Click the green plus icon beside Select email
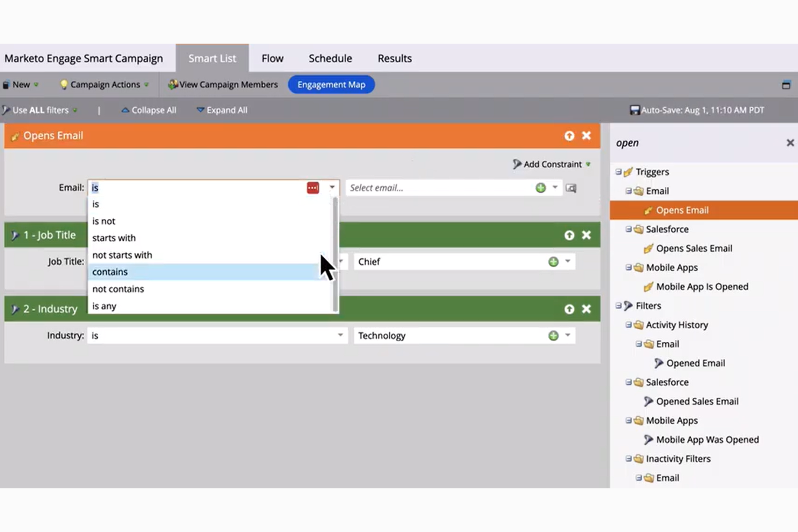Image resolution: width=798 pixels, height=532 pixels. 541,188
